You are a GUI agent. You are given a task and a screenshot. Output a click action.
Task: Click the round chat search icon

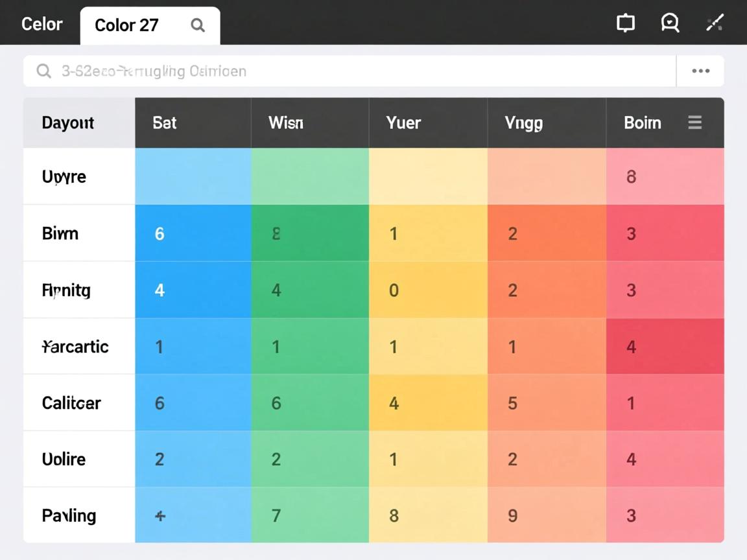point(670,23)
